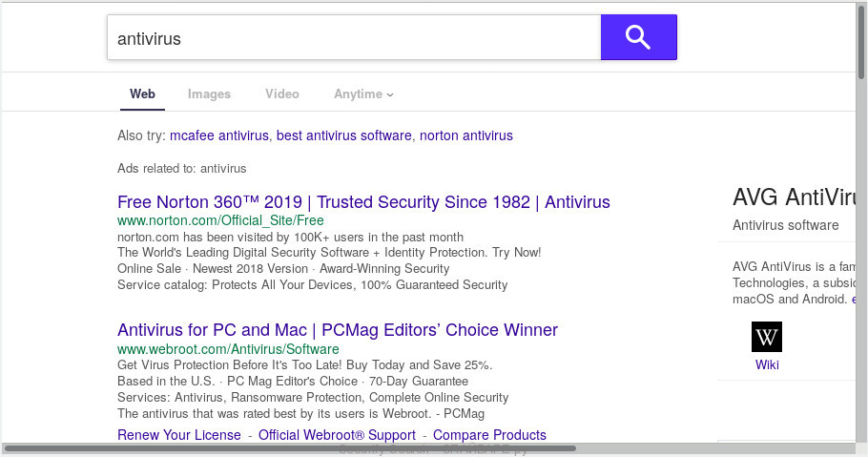This screenshot has height=457, width=868.
Task: Click the AVG AntiVirus panel title
Action: pyautogui.click(x=794, y=197)
